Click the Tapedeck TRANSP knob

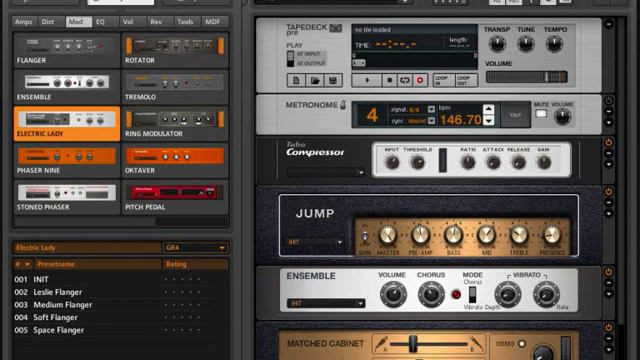pos(497,44)
